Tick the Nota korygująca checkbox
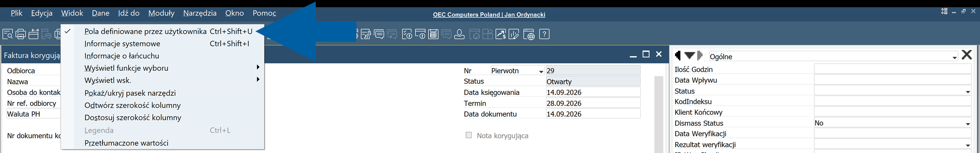Viewport: 980px width, 153px height. 468,135
